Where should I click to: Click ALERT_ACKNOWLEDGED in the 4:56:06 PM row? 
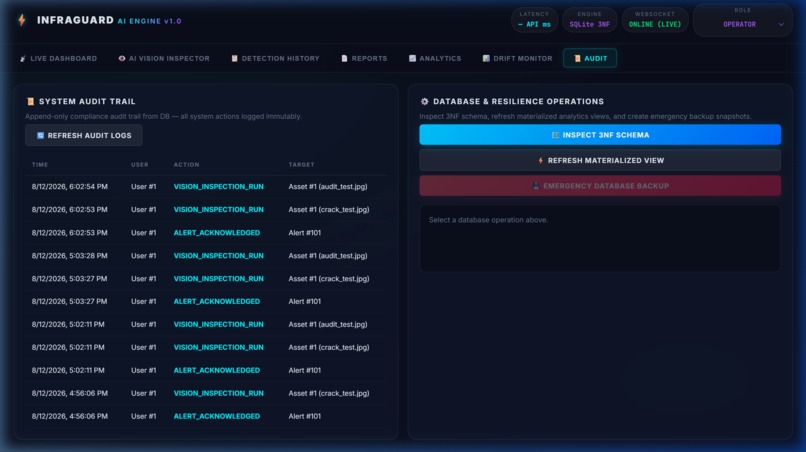click(x=216, y=416)
